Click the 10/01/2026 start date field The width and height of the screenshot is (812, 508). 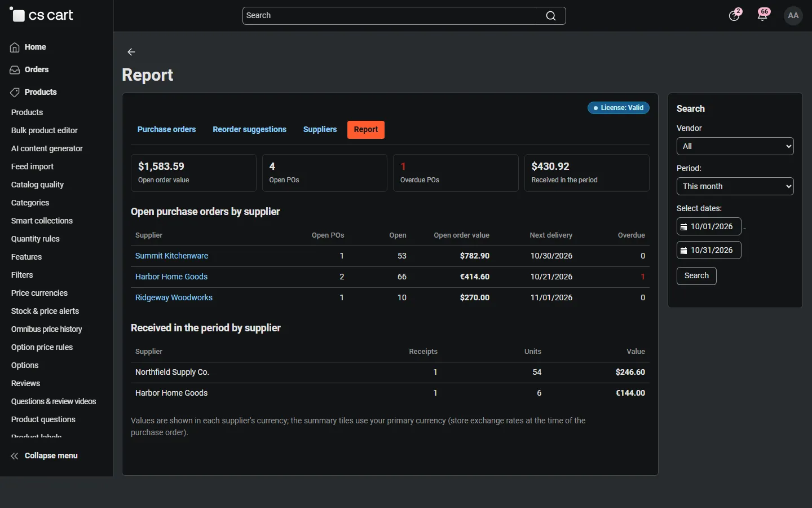(x=709, y=227)
